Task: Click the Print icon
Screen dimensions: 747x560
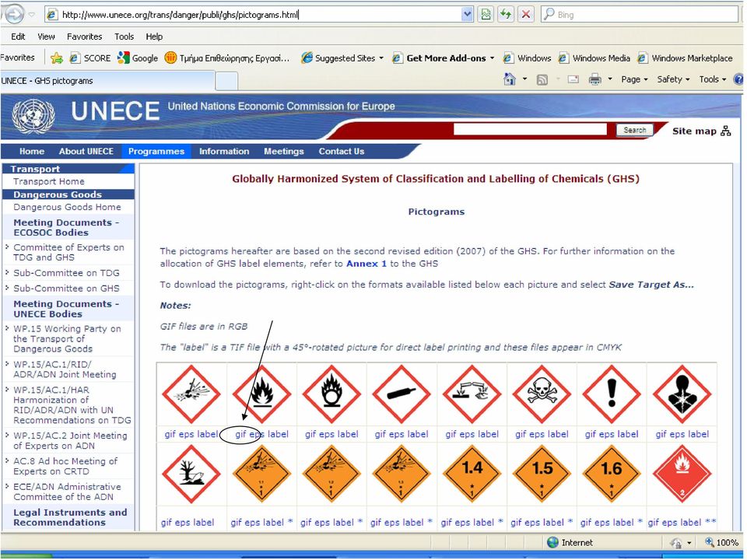Action: pos(594,79)
